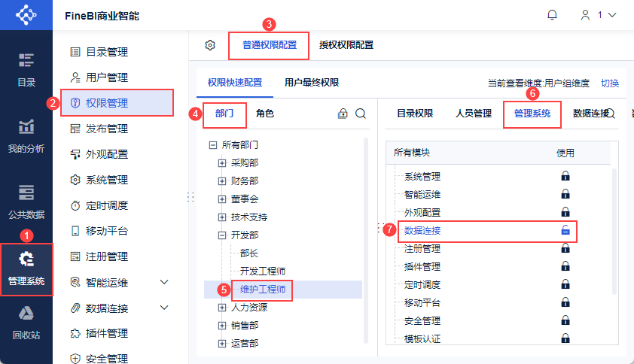Collapse the 开发部 department node

pos(222,235)
